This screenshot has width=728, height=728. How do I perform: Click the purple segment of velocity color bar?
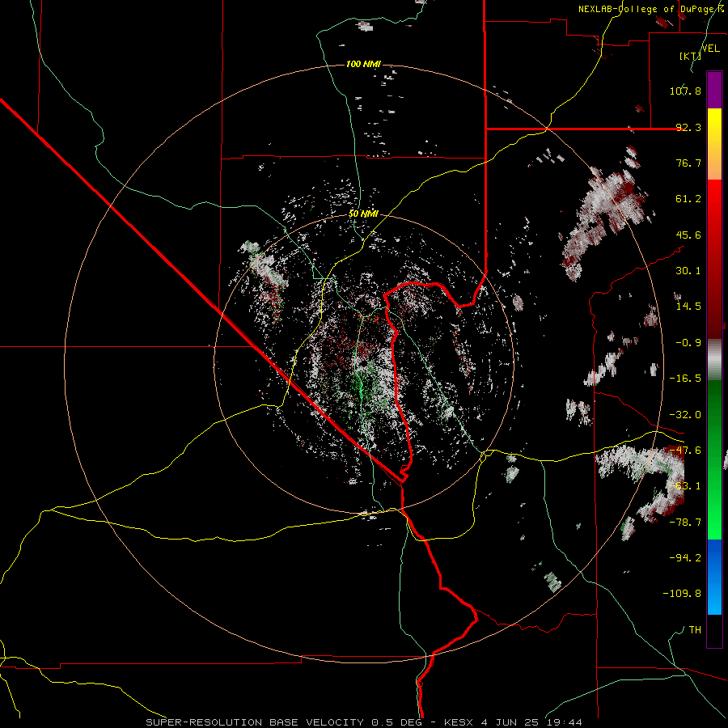(714, 90)
